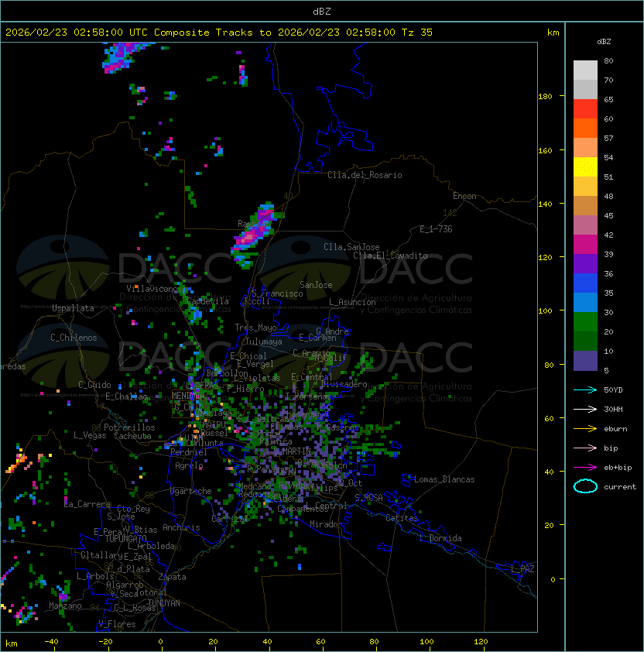
Task: Click the Ugarteche label
Action: (191, 491)
